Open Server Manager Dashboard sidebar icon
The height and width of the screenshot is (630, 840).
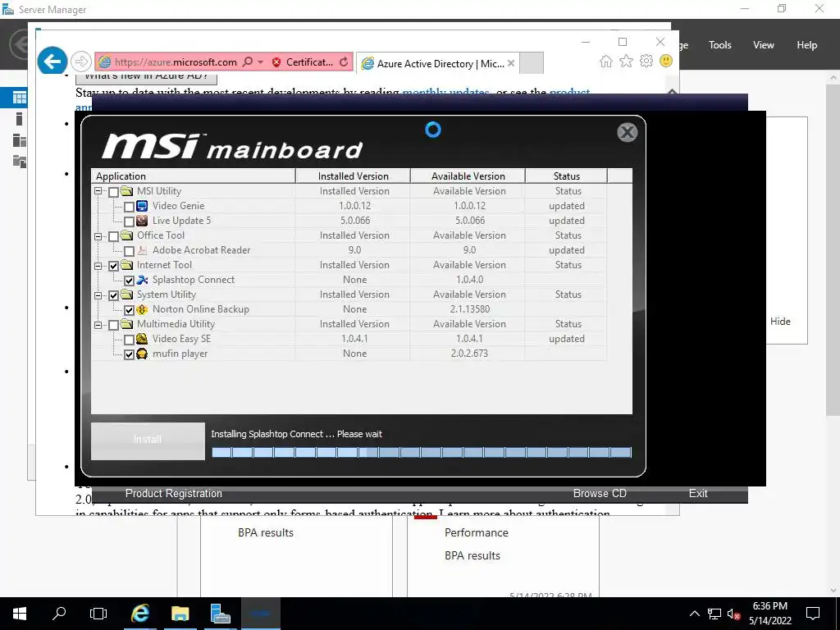[x=20, y=98]
